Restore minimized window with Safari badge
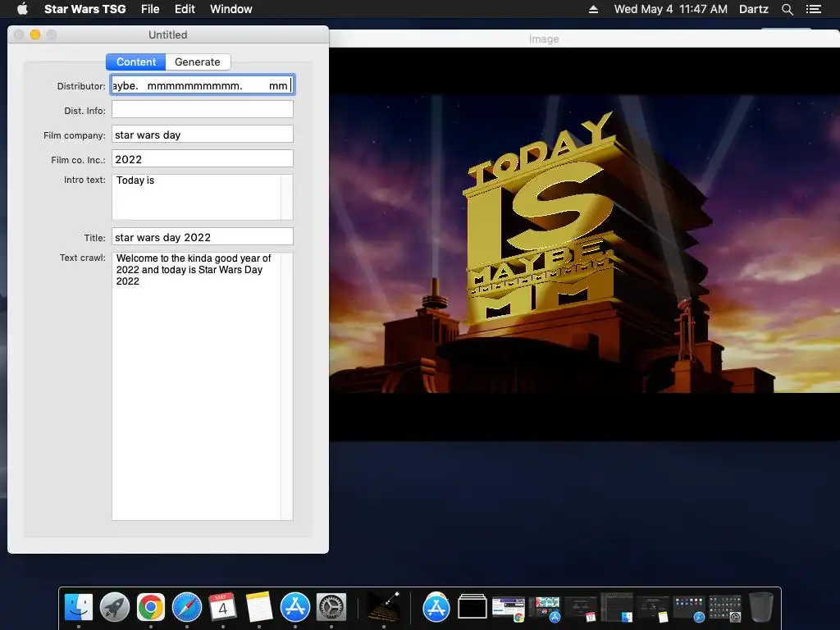840x630 pixels. tap(688, 609)
